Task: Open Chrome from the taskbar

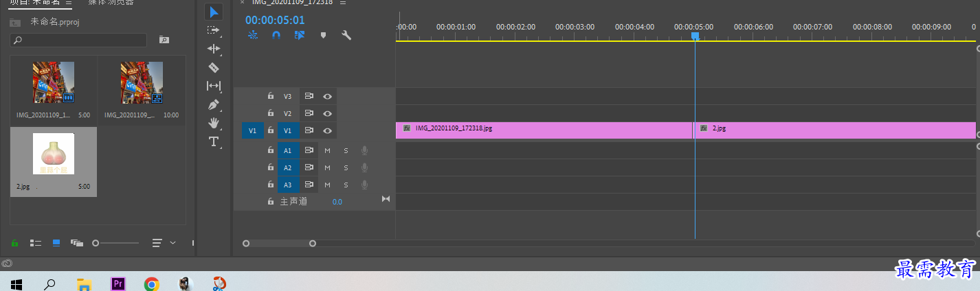Action: 152,283
